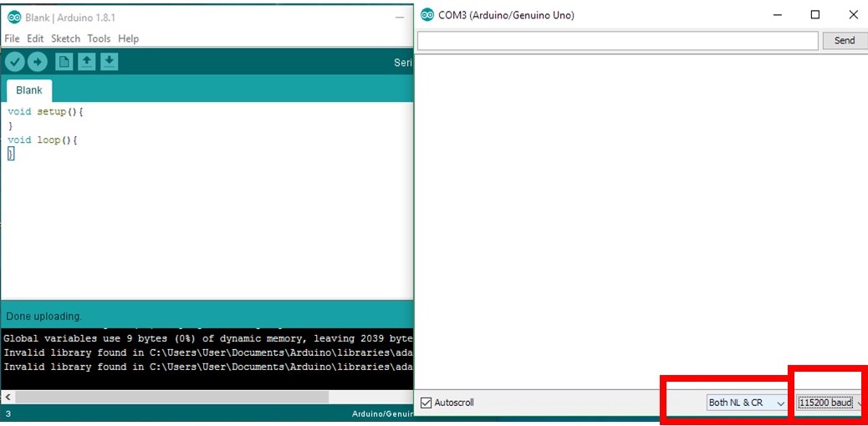
Task: Create a new sketch with New icon
Action: (64, 62)
